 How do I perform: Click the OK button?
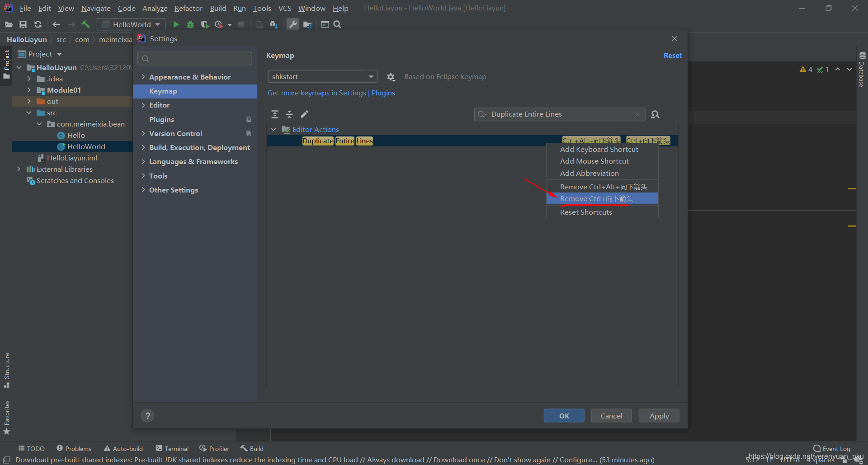pos(564,416)
